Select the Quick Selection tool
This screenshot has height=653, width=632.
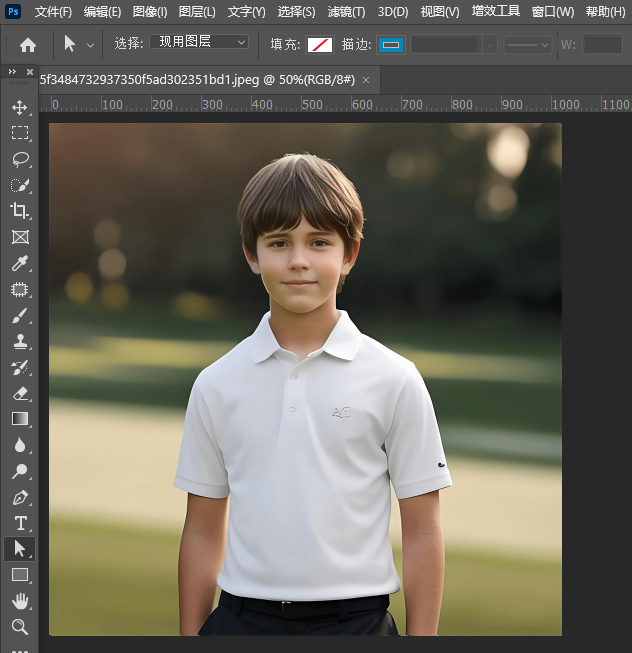pos(20,185)
